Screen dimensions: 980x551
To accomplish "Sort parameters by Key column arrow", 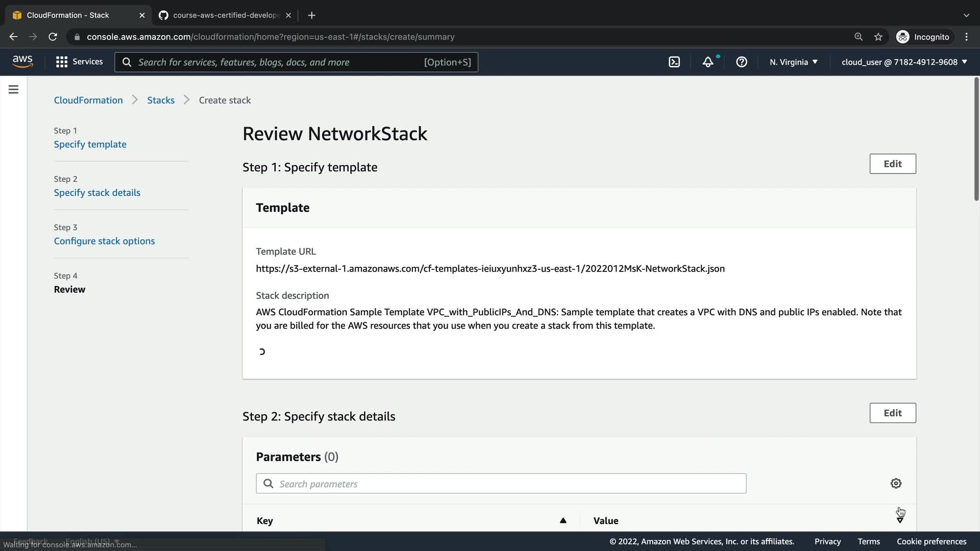I will click(563, 520).
